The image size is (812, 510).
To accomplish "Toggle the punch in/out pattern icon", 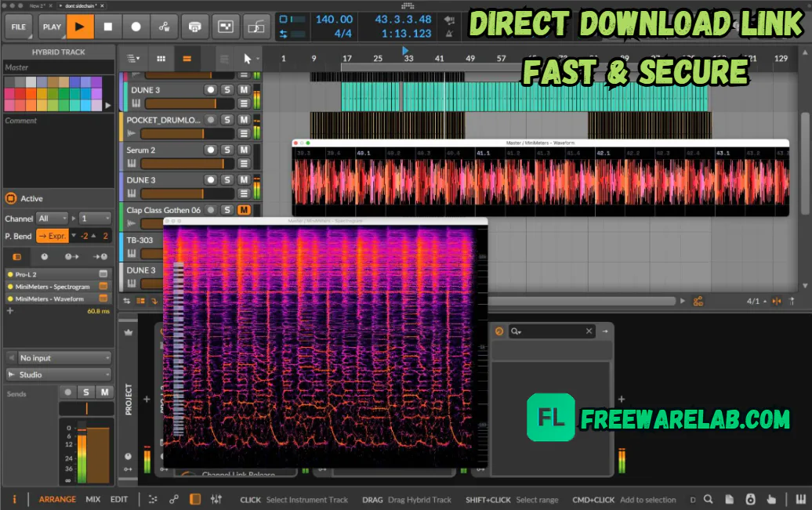I will (225, 27).
